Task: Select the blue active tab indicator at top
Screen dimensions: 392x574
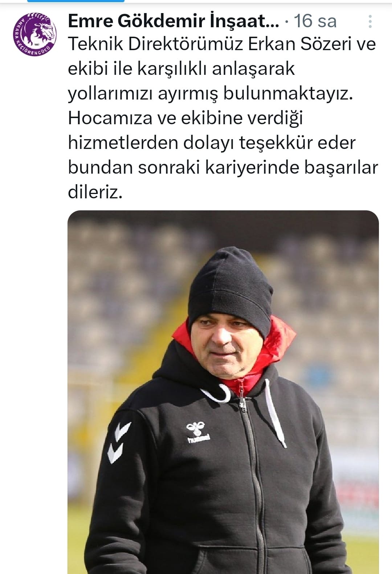Action: 76,1
